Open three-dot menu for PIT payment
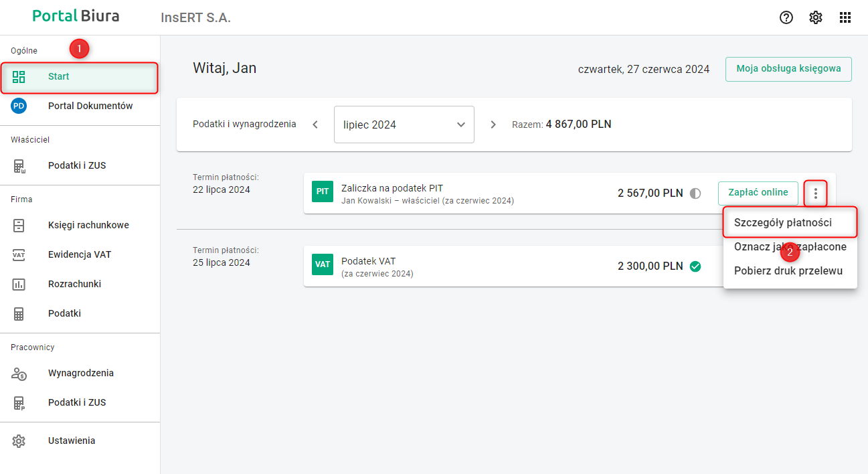 (815, 193)
